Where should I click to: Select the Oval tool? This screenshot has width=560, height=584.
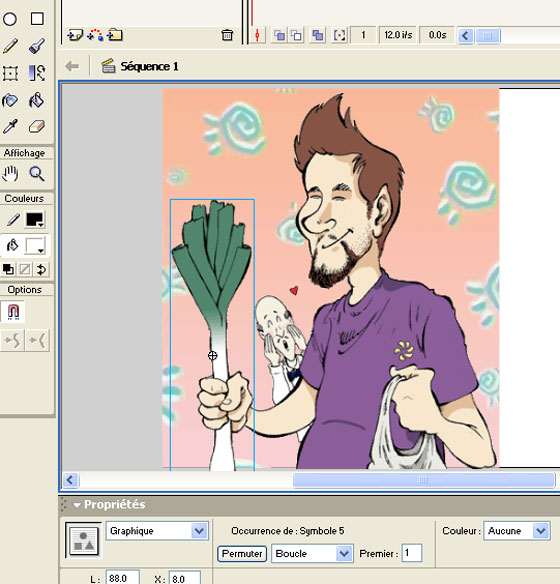click(x=10, y=19)
